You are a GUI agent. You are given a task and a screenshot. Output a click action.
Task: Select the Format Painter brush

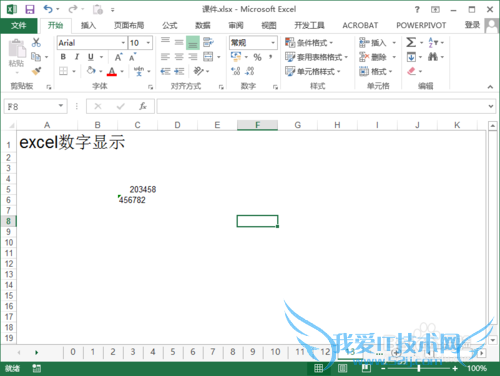coord(36,71)
